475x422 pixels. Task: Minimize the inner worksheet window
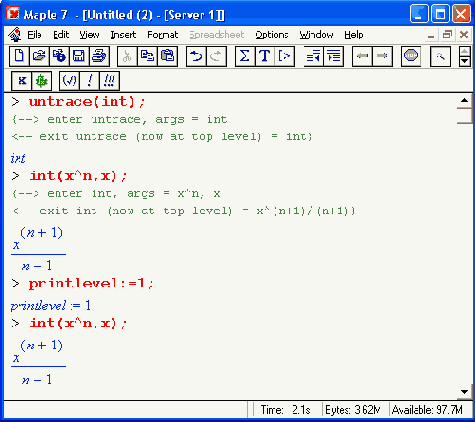pos(431,35)
